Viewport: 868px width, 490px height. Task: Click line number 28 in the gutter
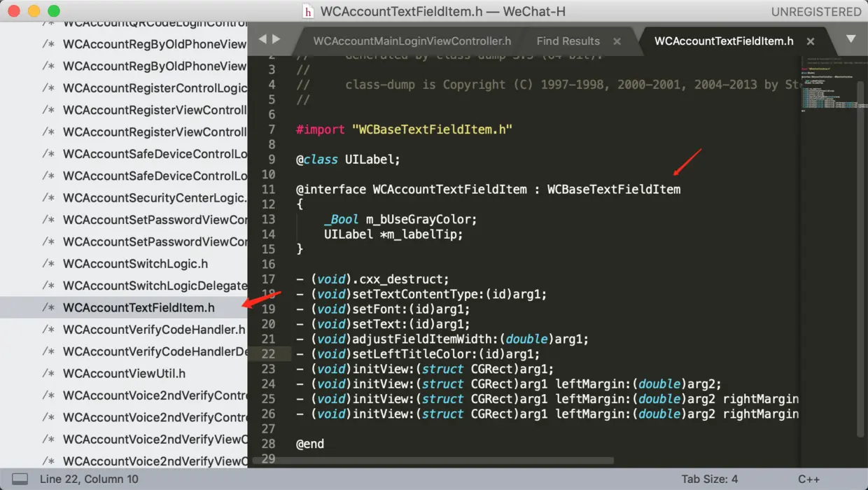click(269, 444)
